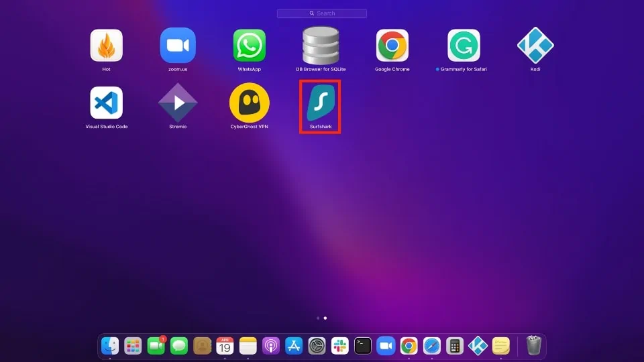Open Safari from the Dock
This screenshot has width=644, height=362.
coord(432,346)
